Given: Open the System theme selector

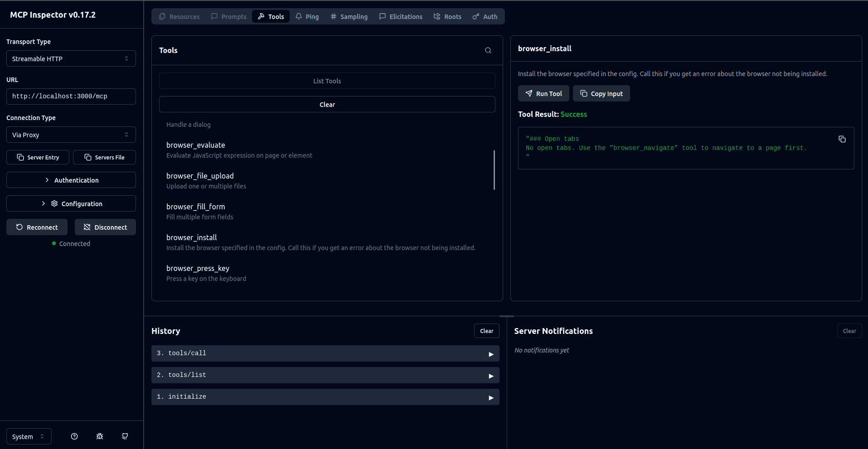Looking at the screenshot, I should pos(29,436).
